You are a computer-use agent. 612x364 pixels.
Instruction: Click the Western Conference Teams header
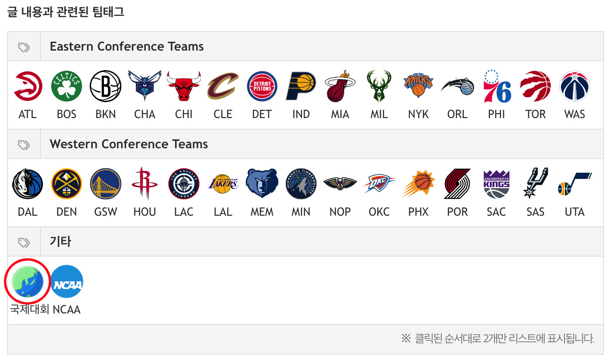click(x=129, y=144)
